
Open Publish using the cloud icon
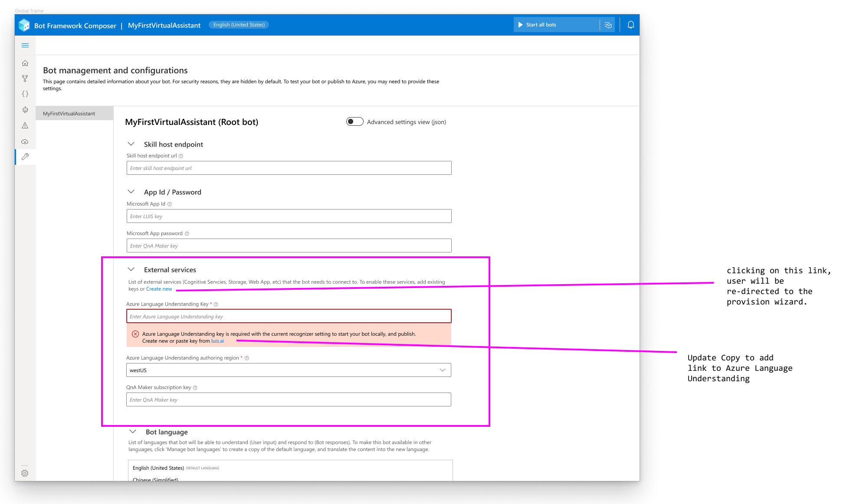25,141
